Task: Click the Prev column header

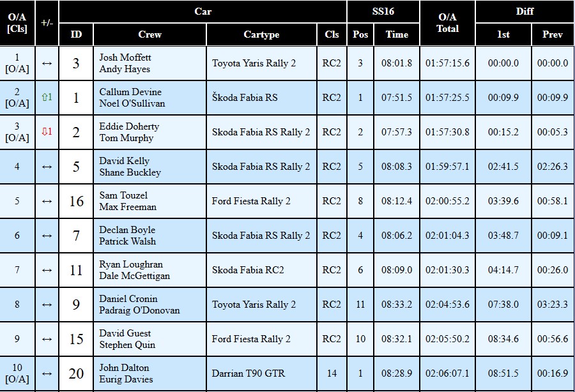Action: point(552,34)
